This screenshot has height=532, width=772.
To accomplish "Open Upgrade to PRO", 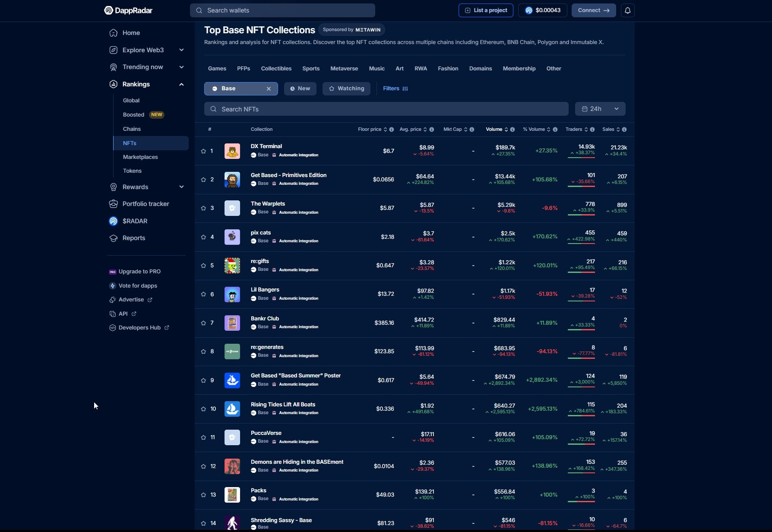I will (139, 271).
